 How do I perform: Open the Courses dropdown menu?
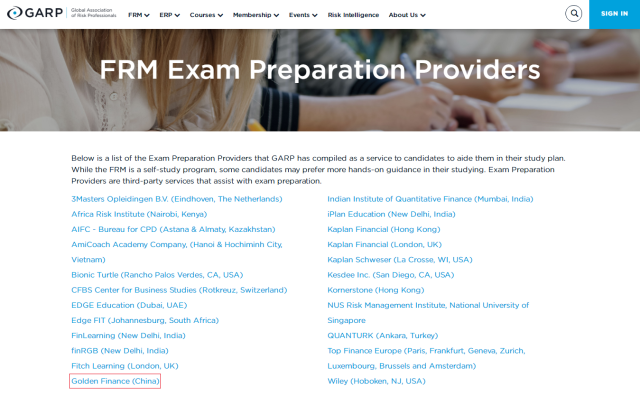206,15
